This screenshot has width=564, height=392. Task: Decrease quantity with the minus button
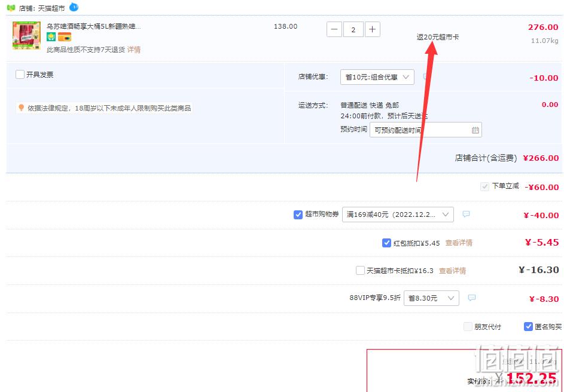coord(334,29)
